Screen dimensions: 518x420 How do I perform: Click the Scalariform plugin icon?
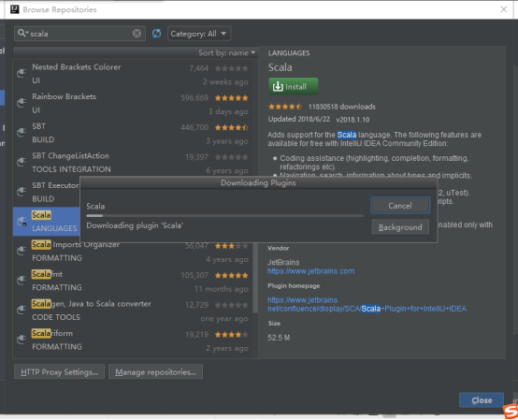tap(22, 340)
